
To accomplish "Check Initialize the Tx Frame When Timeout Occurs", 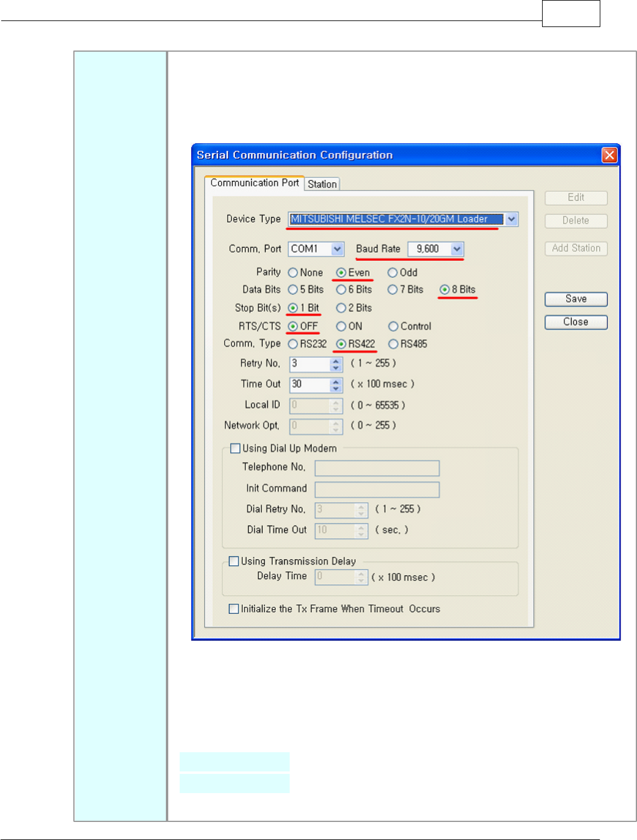I will click(x=234, y=609).
